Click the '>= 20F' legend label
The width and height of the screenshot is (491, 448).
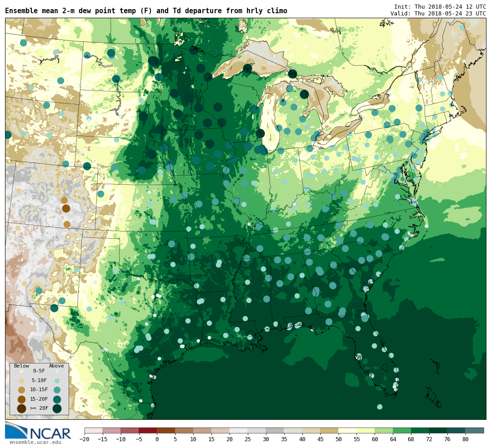39,408
